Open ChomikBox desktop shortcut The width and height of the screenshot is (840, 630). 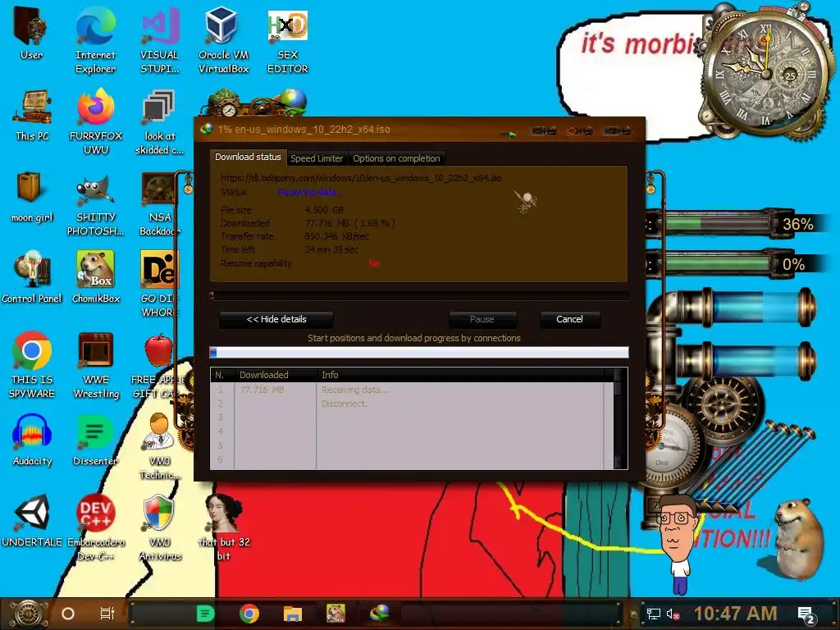tap(96, 277)
